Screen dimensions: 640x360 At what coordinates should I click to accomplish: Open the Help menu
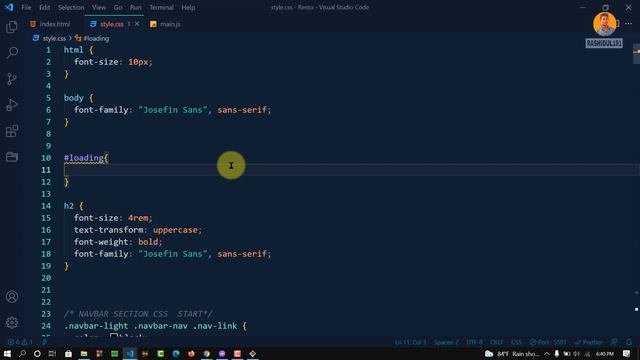coord(188,7)
